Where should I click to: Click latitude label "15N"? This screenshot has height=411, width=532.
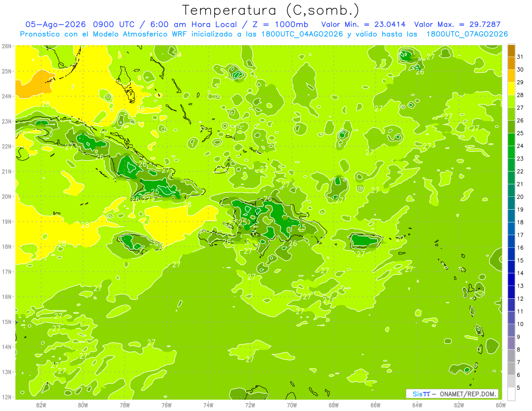pos(7,321)
